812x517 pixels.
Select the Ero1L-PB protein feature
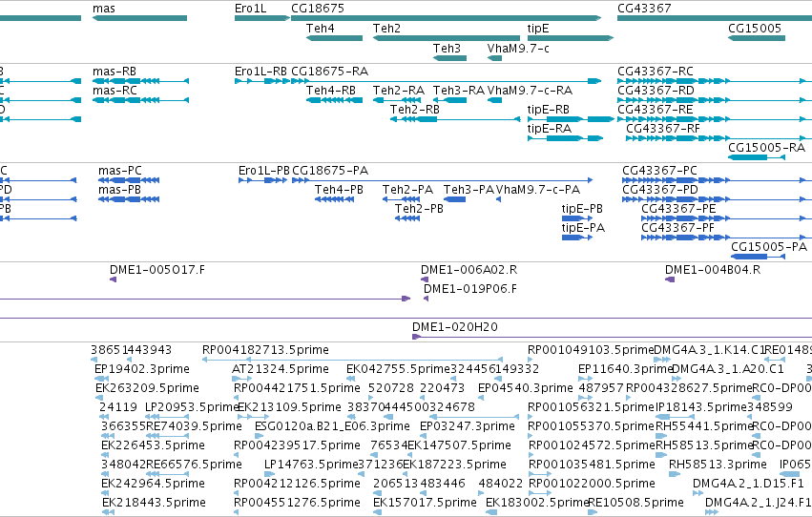click(262, 180)
